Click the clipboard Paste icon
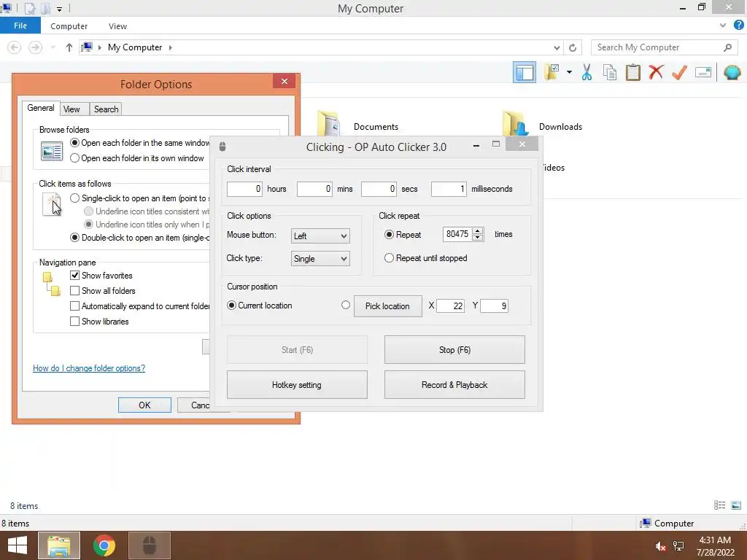Screen dimensions: 747x560 (x=632, y=72)
